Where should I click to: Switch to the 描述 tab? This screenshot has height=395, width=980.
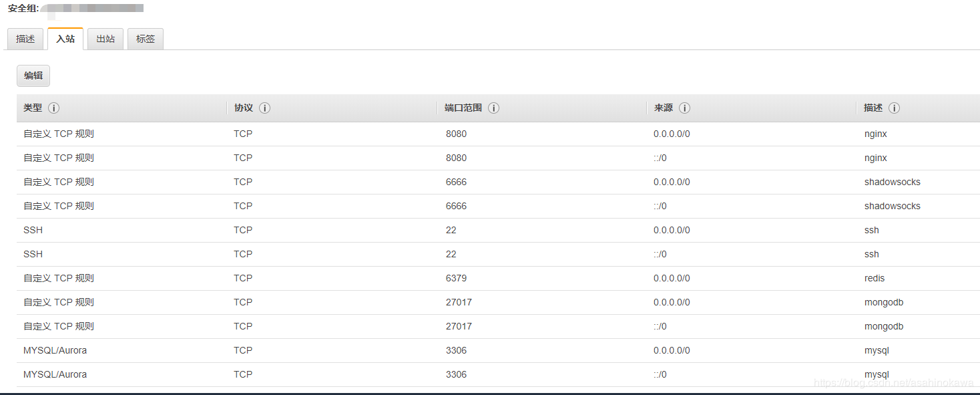pyautogui.click(x=25, y=39)
